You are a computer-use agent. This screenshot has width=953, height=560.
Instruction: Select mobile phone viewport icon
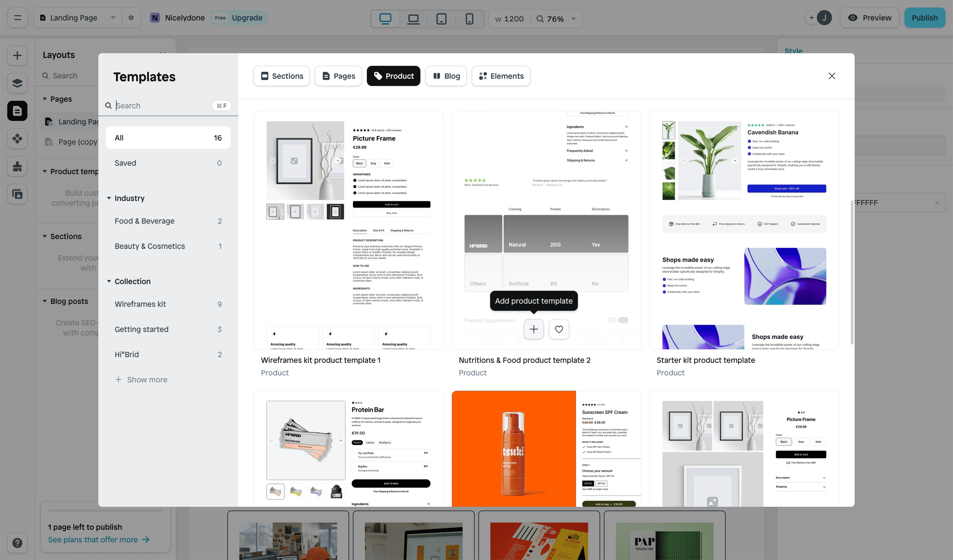point(469,19)
